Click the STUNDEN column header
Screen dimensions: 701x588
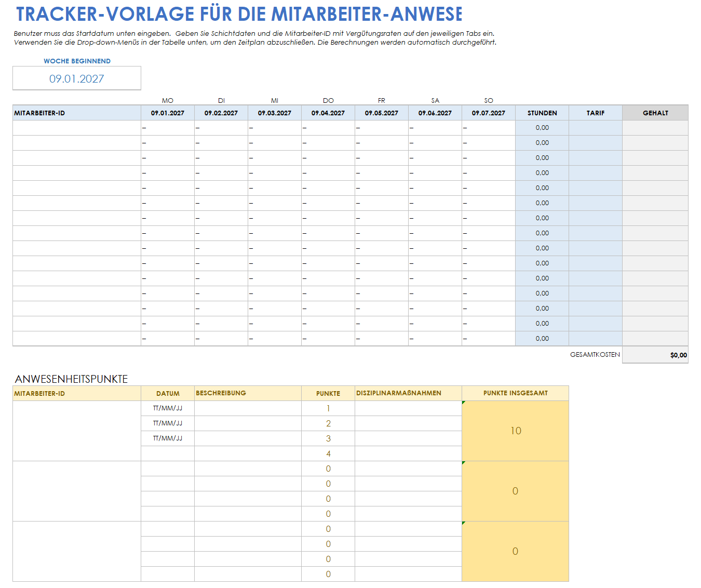(542, 113)
